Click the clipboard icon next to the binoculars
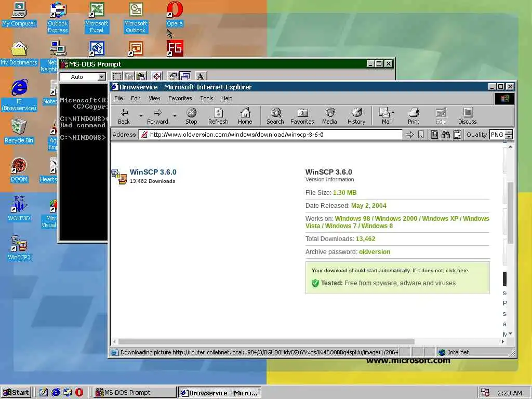The width and height of the screenshot is (532, 399). click(x=457, y=135)
